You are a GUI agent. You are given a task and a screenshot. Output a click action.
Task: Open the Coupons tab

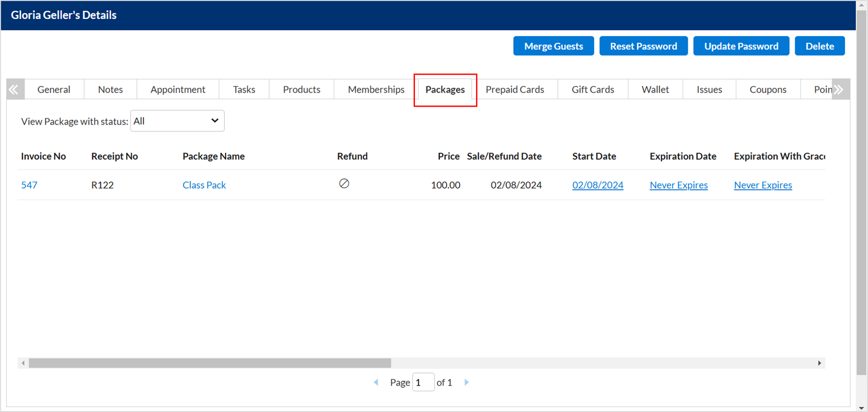[768, 89]
